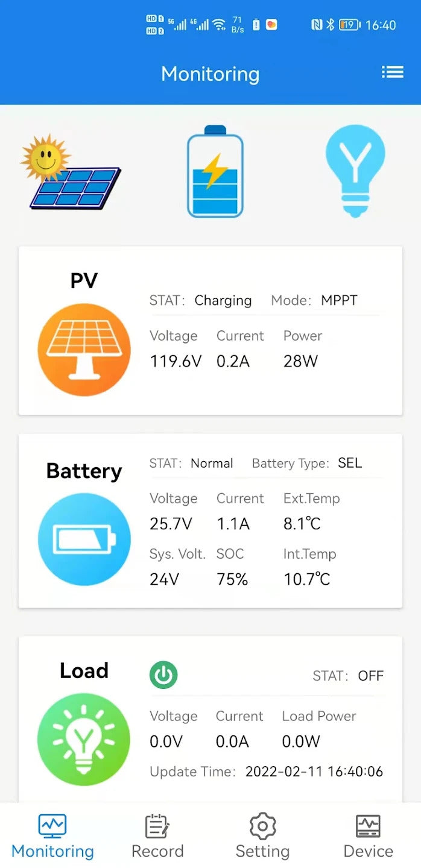Tap the load STAT OFF indicator
This screenshot has width=421, height=868.
tap(370, 676)
